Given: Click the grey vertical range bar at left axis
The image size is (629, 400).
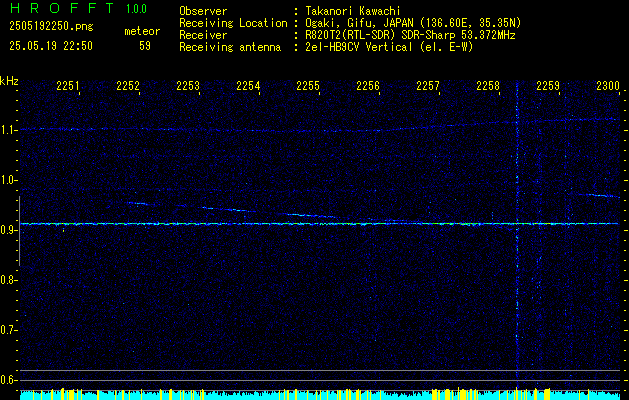Looking at the screenshot, I should coord(19,231).
